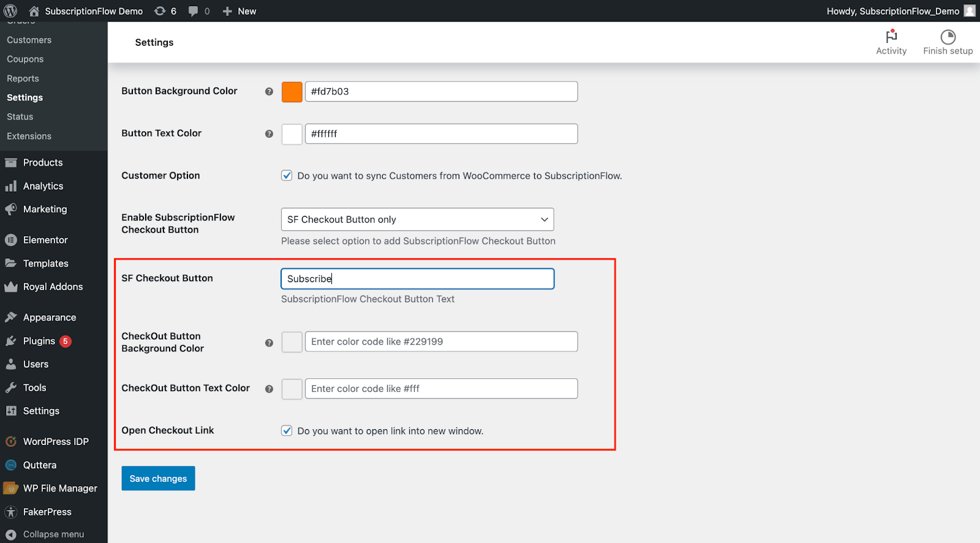Open the Extensions submenu item

coord(29,136)
